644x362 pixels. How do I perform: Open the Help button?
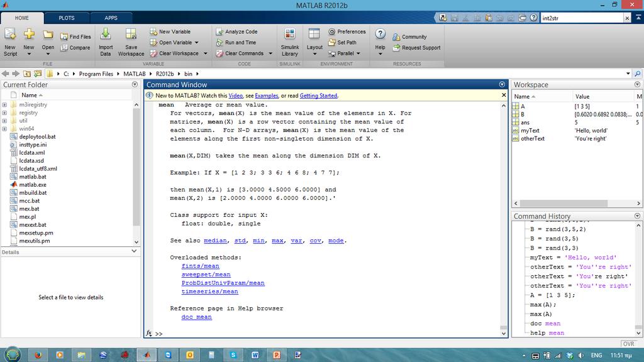click(x=380, y=42)
